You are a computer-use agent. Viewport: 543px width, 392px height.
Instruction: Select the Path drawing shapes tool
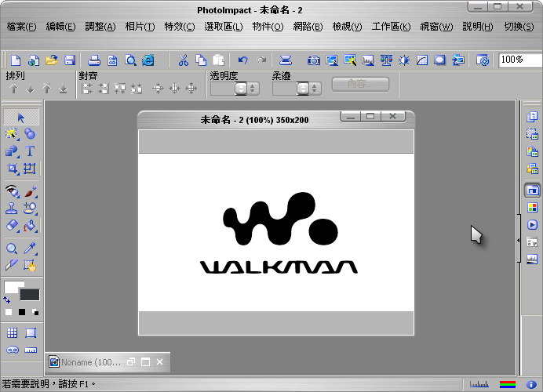point(12,151)
